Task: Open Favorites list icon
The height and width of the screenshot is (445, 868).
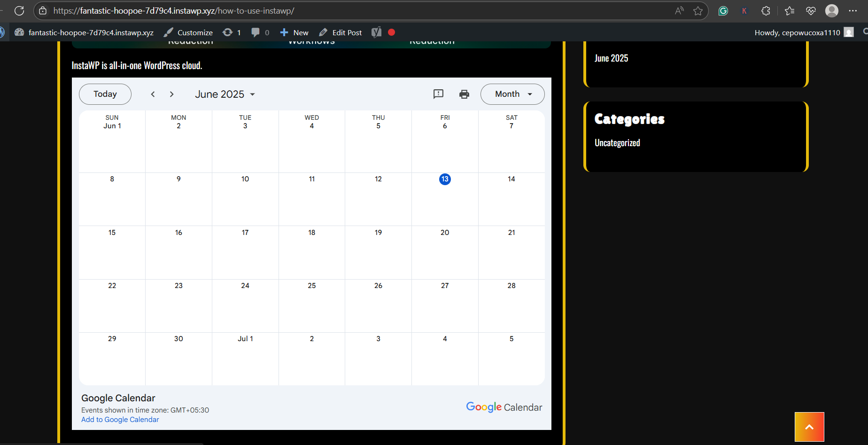Action: pos(790,10)
